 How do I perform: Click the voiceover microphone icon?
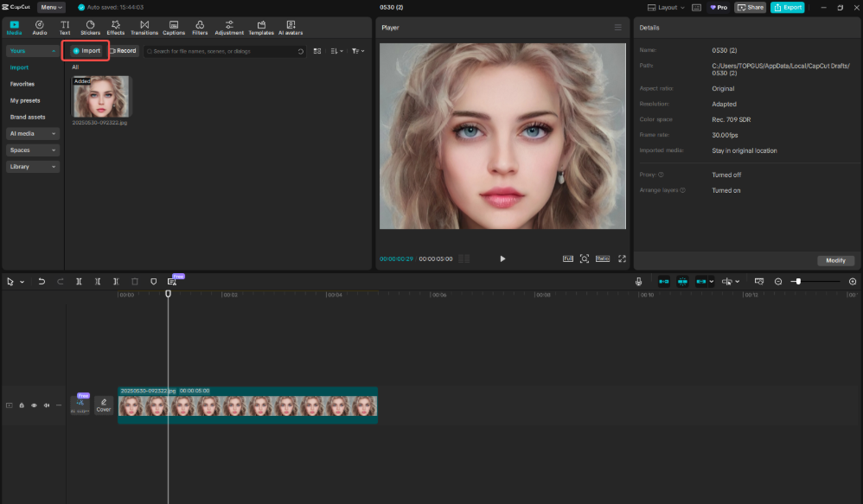[638, 282]
